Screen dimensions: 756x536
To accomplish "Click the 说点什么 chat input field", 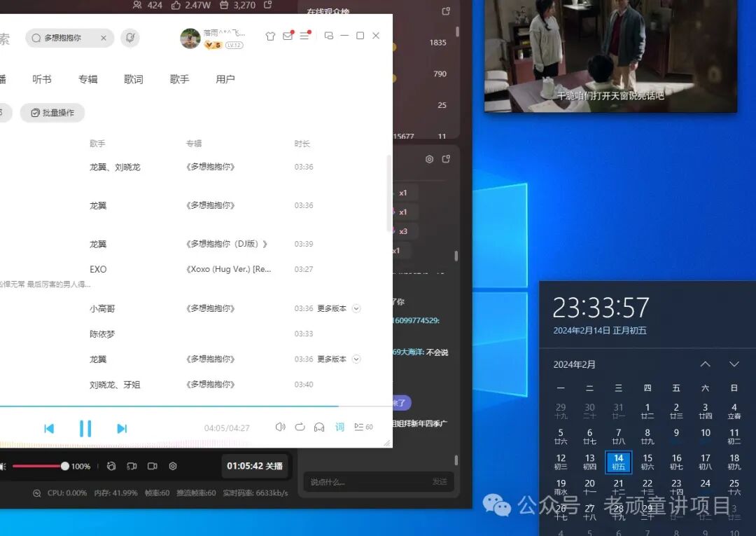I will coord(364,481).
